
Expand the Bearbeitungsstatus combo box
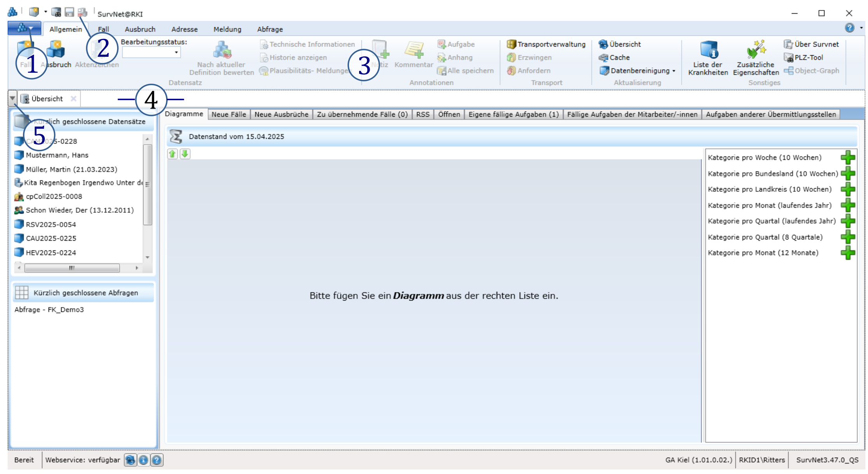pyautogui.click(x=176, y=52)
